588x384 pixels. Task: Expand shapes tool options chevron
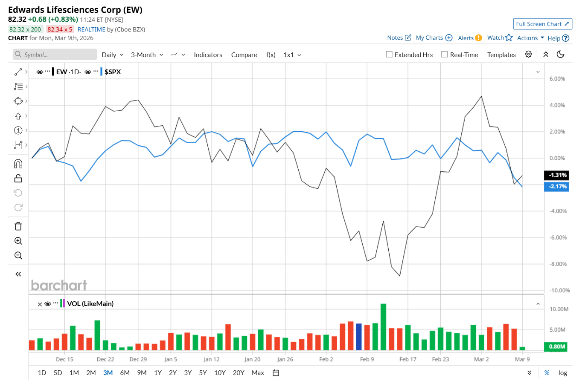[x=26, y=101]
